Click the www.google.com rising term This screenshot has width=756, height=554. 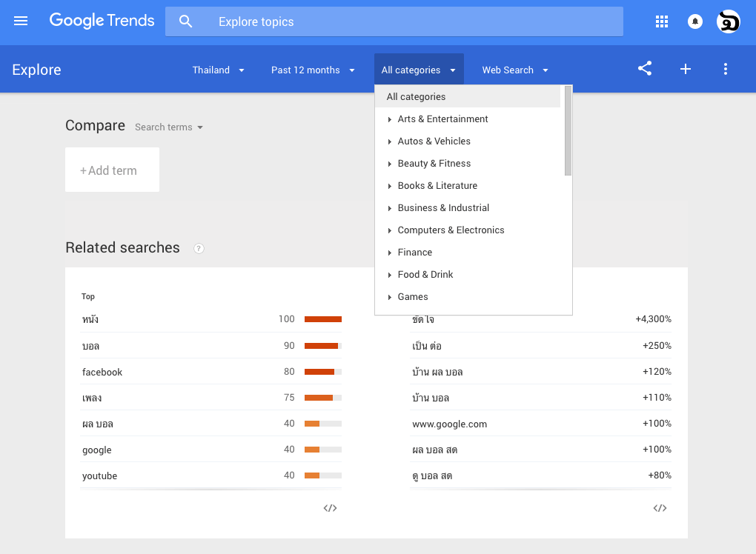(x=449, y=424)
